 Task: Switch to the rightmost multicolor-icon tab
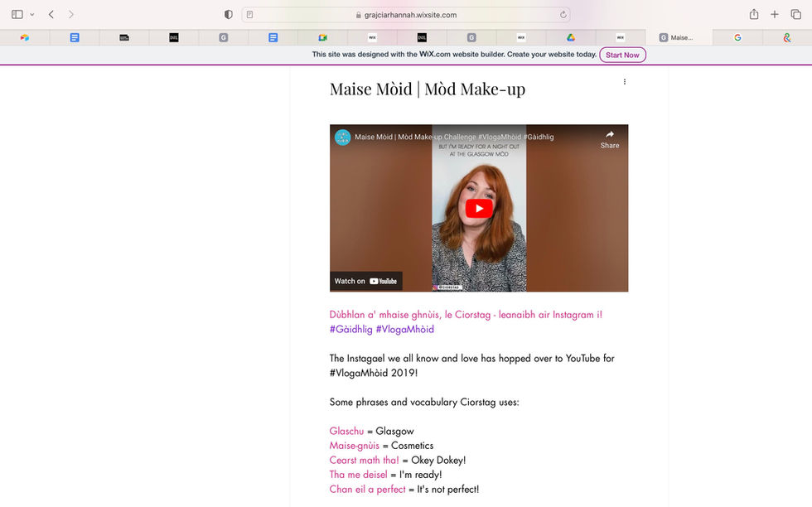[787, 37]
